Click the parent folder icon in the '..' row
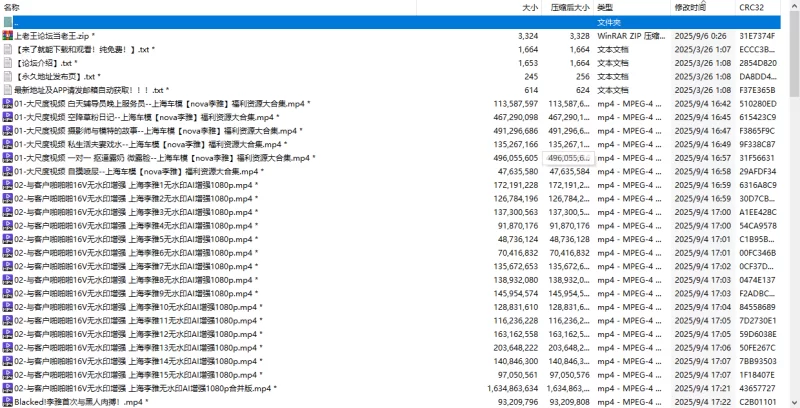This screenshot has width=800, height=408. point(8,22)
